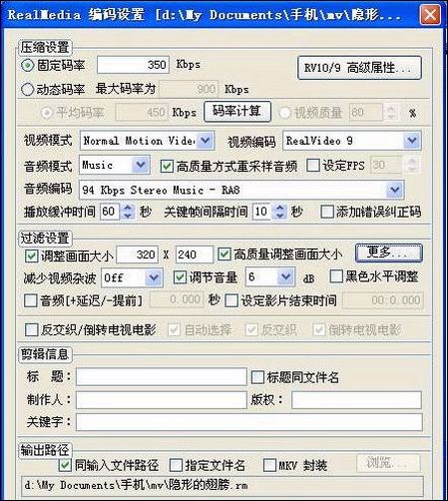Viewport: 448px width, 501px height.
Task: Click the 标题 text input field
Action: tap(162, 376)
